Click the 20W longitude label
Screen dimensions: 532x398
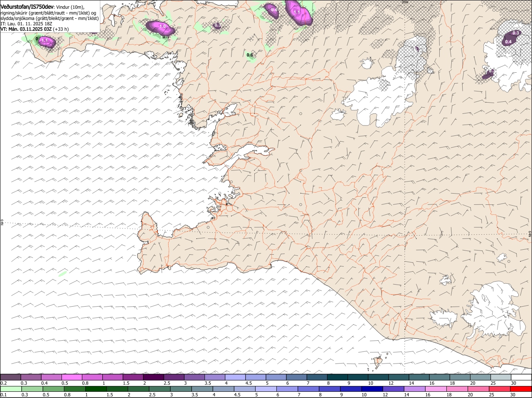coord(405,2)
